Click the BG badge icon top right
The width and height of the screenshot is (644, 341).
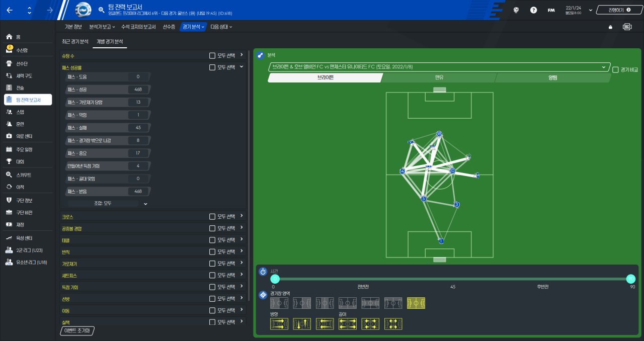[627, 27]
